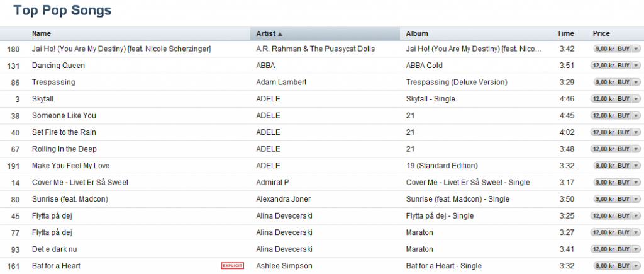Image resolution: width=644 pixels, height=274 pixels.
Task: Open the ABBA artist link
Action: [265, 66]
